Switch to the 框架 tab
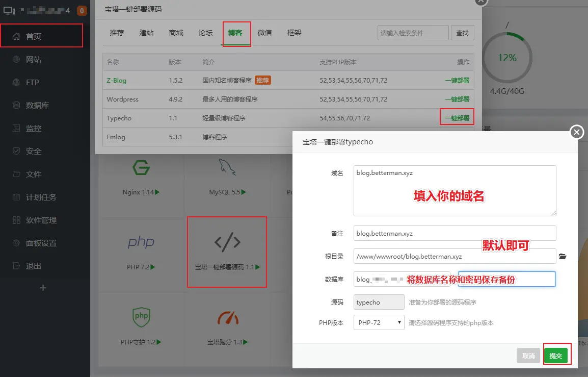Viewport: 588px width, 377px height. 294,33
